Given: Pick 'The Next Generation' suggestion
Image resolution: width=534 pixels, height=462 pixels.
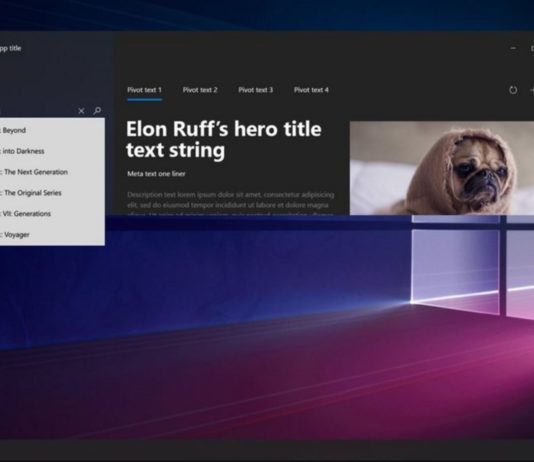Looking at the screenshot, I should 52,172.
